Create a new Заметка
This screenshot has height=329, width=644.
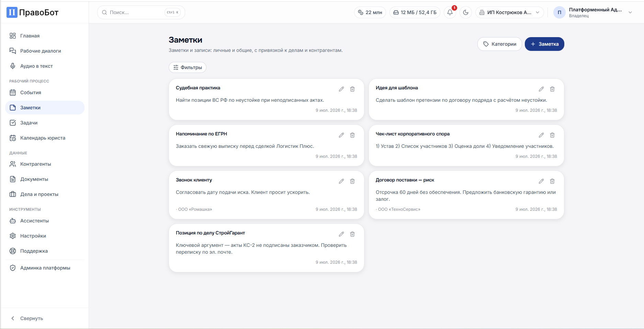[x=544, y=44]
